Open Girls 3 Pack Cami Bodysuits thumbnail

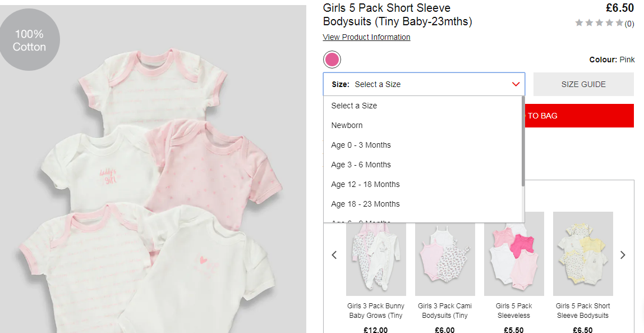(x=445, y=254)
